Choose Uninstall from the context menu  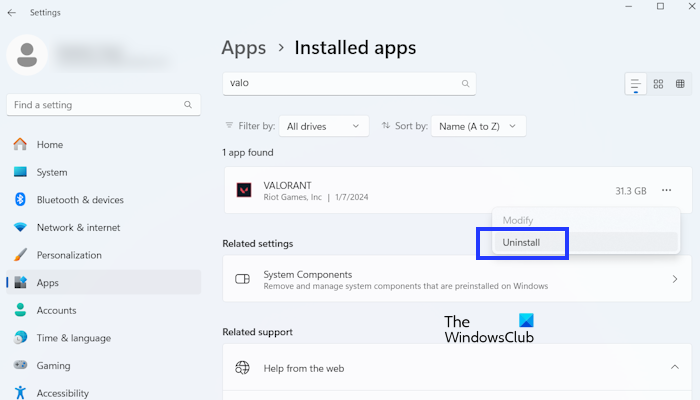(x=586, y=242)
